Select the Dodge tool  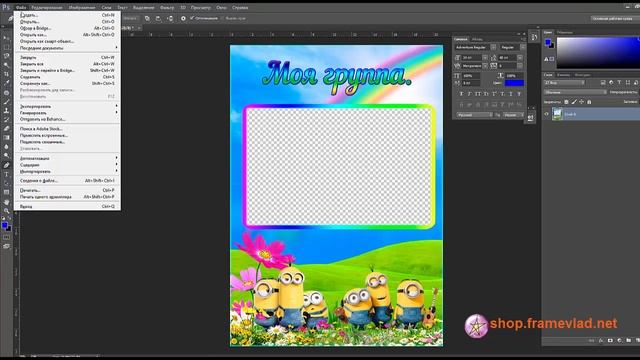6,156
